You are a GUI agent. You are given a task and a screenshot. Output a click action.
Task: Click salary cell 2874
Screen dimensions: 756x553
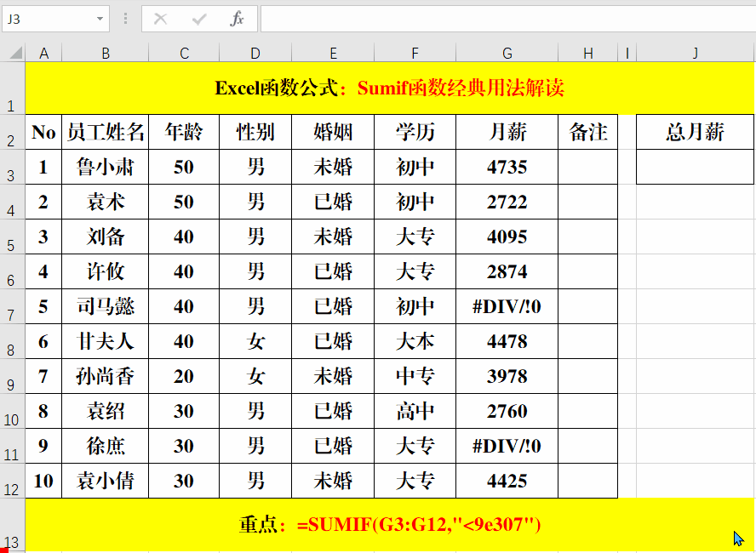coord(507,271)
